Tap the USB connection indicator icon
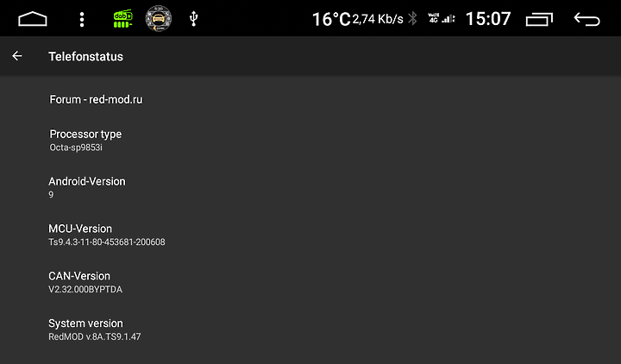This screenshot has height=364, width=621. [x=194, y=19]
